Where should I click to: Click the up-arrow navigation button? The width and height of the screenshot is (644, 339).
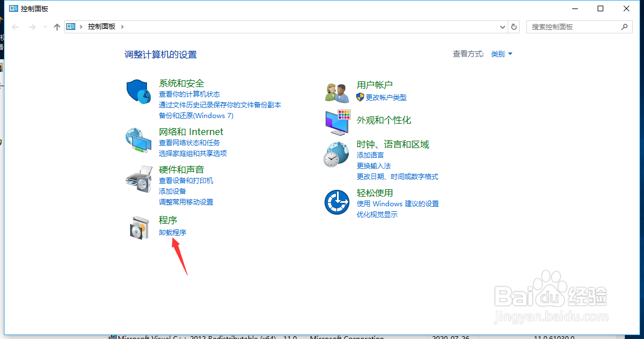click(57, 27)
